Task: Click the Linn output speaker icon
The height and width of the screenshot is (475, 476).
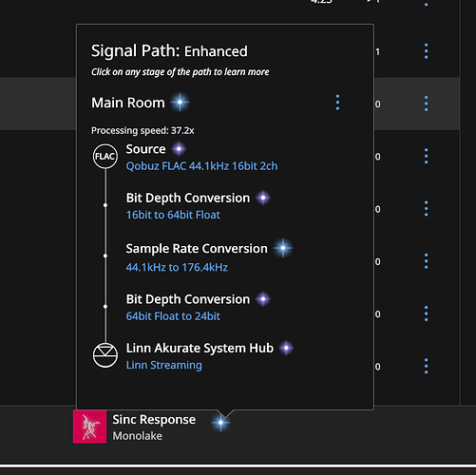Action: pyautogui.click(x=105, y=355)
